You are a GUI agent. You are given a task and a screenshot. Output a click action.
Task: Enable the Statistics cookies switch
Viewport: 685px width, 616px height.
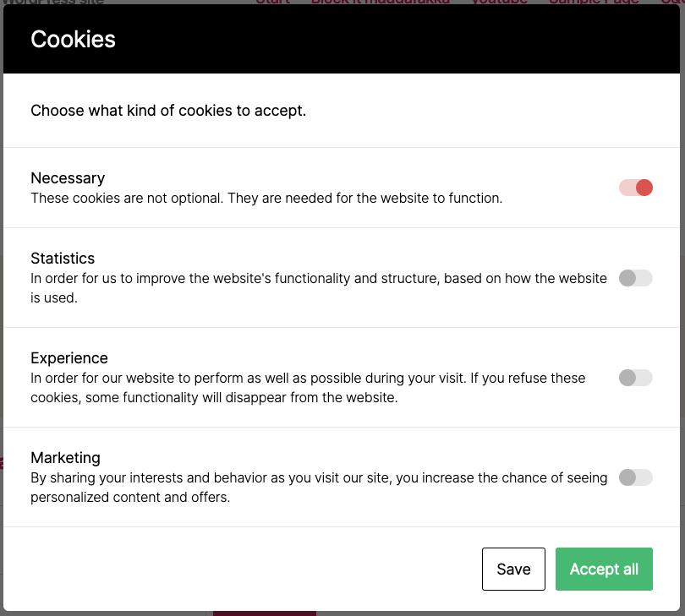click(x=636, y=278)
